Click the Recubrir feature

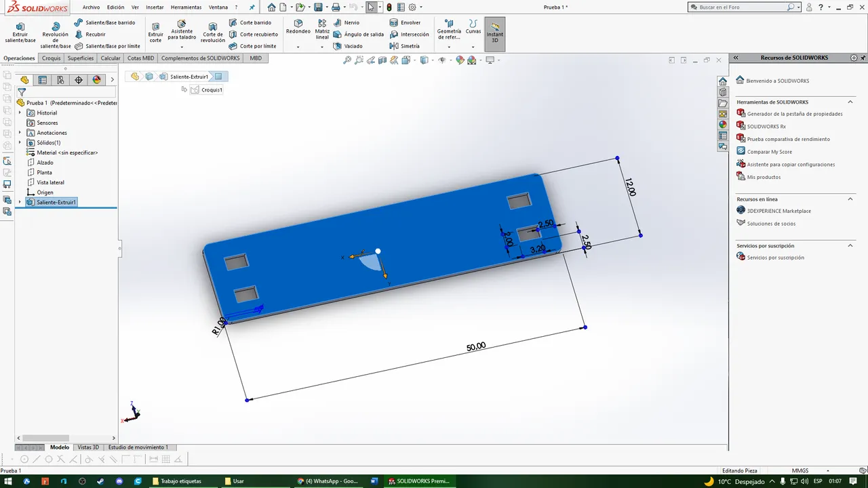[90, 34]
